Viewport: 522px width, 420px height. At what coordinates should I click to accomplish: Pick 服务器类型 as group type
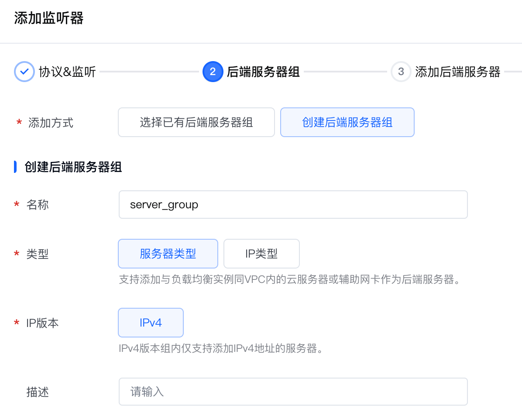click(x=168, y=254)
